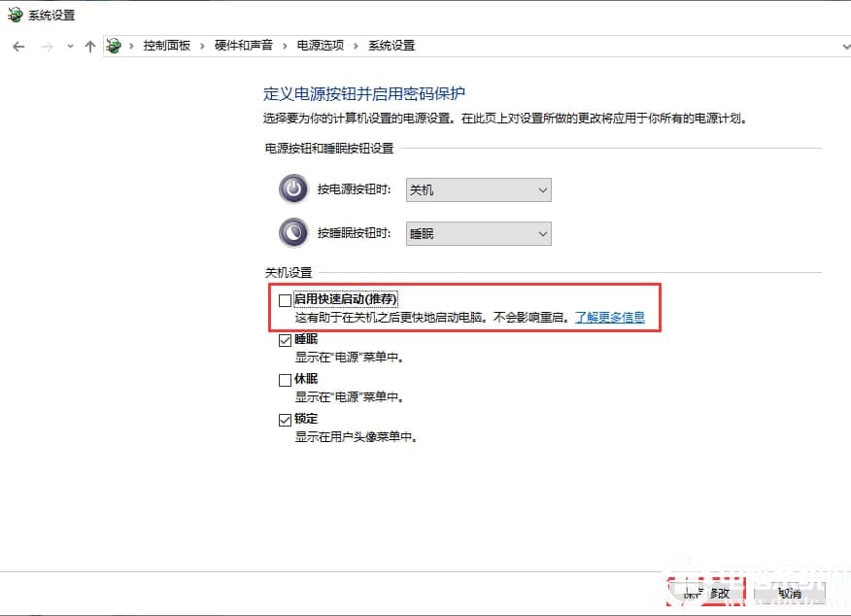This screenshot has width=851, height=616.
Task: Click the heading 定义电源按钮并启用密码保护
Action: (364, 94)
